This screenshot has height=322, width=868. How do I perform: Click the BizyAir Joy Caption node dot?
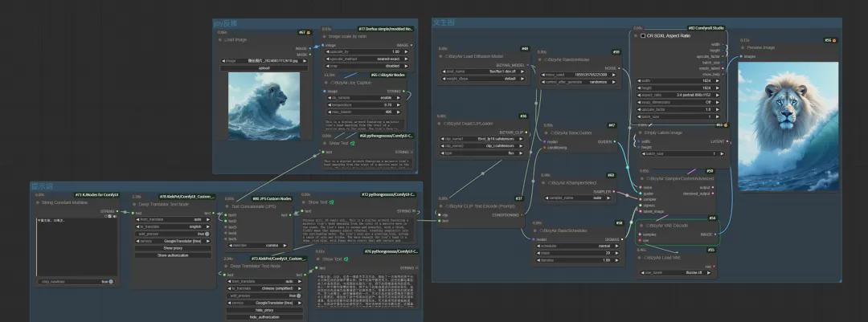click(x=325, y=82)
